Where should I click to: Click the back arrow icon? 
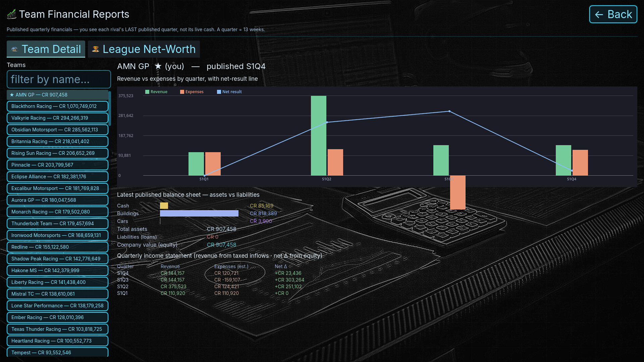[x=599, y=14]
